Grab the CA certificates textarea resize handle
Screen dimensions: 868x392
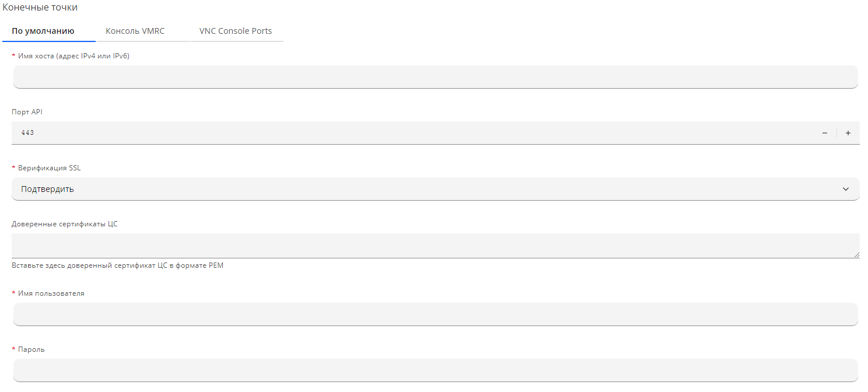(856, 255)
